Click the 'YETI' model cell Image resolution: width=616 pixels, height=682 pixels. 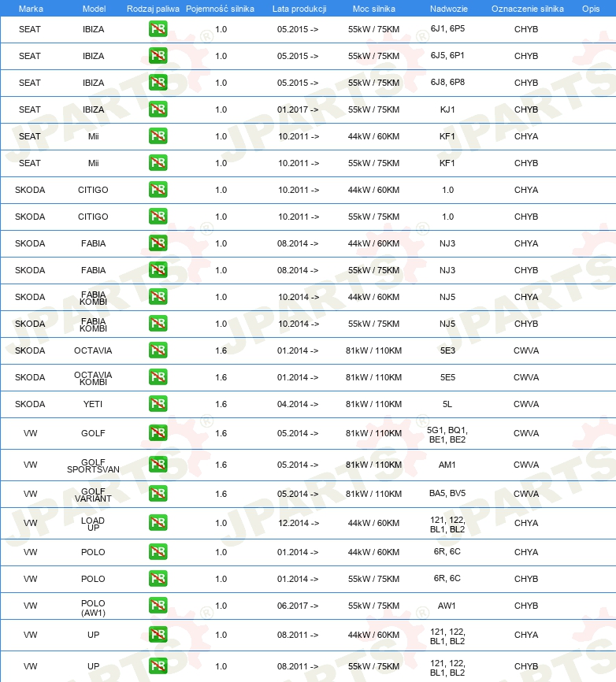(93, 404)
